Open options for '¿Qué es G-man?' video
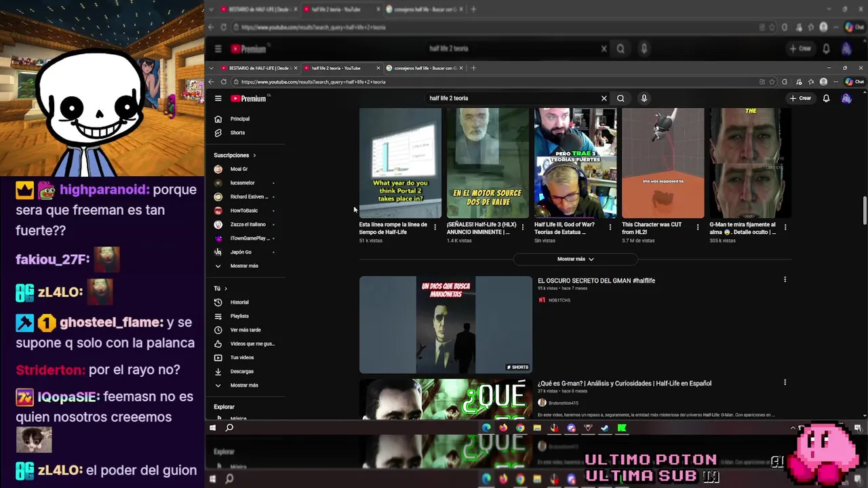Viewport: 868px width, 488px height. pyautogui.click(x=785, y=382)
